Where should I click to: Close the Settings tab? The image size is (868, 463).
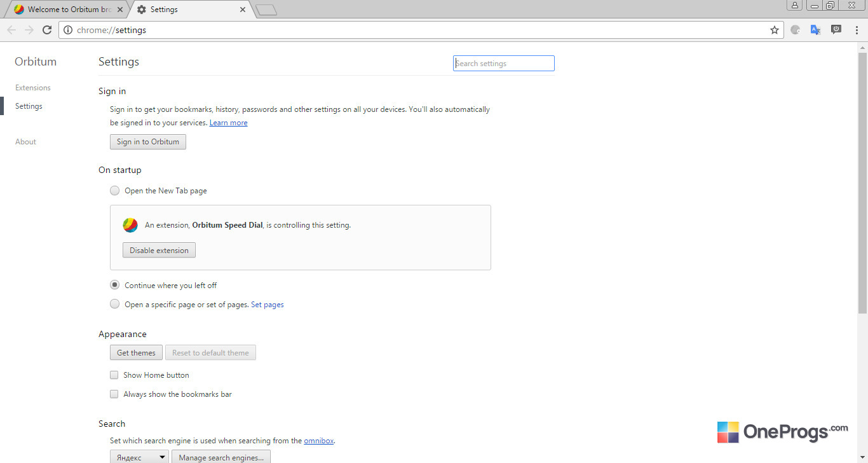point(243,10)
